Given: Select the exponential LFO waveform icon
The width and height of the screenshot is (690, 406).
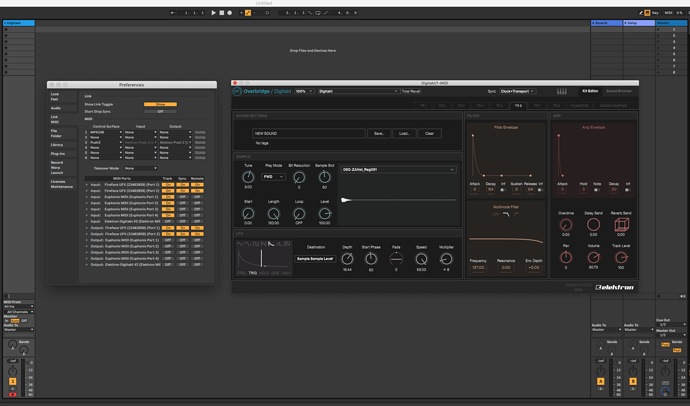Looking at the screenshot, I should click(272, 243).
